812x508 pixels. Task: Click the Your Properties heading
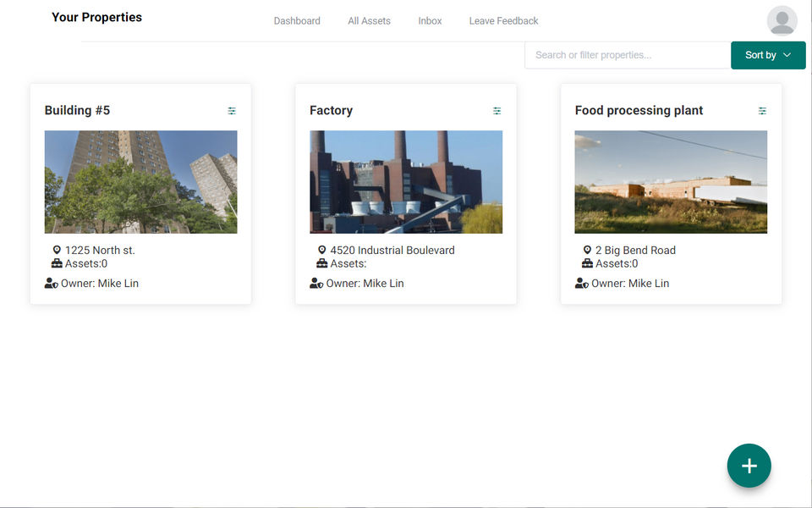pos(96,18)
